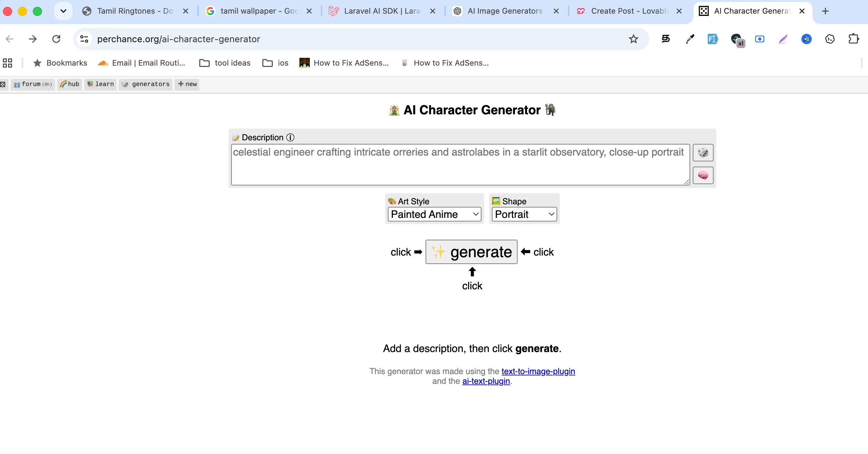Click into the Description text area

point(460,165)
